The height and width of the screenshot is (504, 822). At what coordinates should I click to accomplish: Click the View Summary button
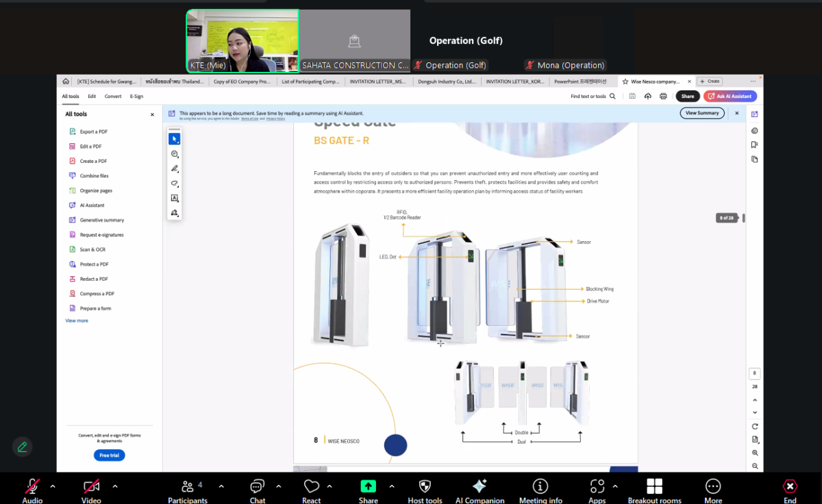[x=701, y=113]
